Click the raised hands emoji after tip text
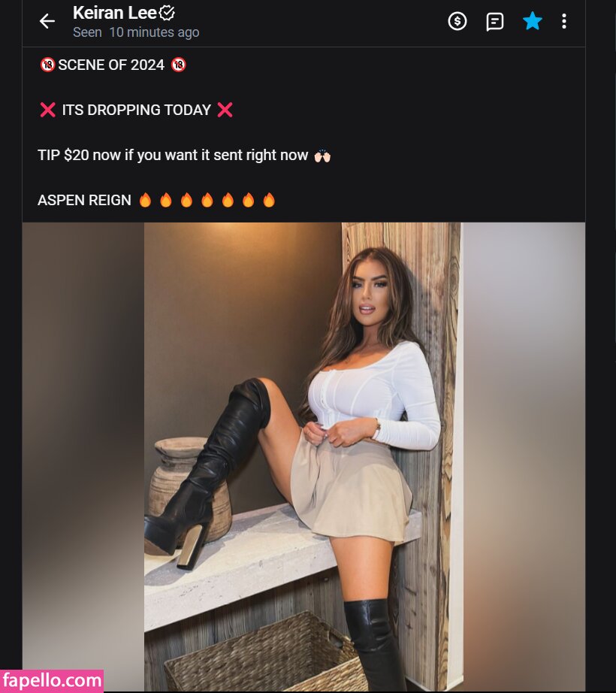The height and width of the screenshot is (693, 616). (x=322, y=156)
